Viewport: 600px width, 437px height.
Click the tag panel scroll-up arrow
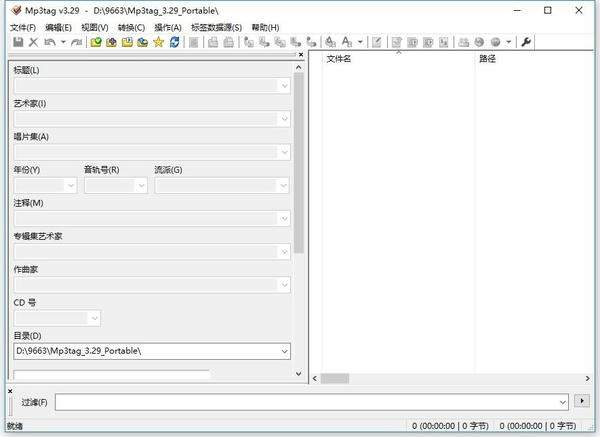[299, 67]
